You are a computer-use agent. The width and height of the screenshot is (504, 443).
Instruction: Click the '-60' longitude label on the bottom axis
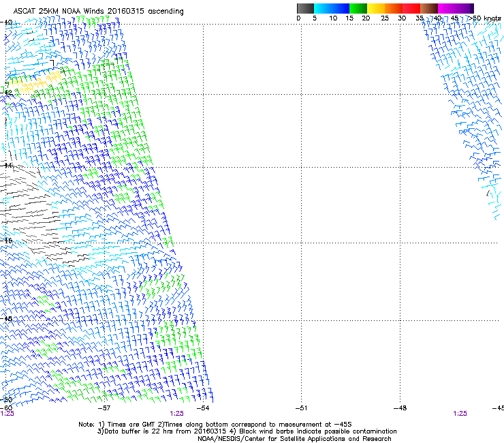(x=6, y=408)
